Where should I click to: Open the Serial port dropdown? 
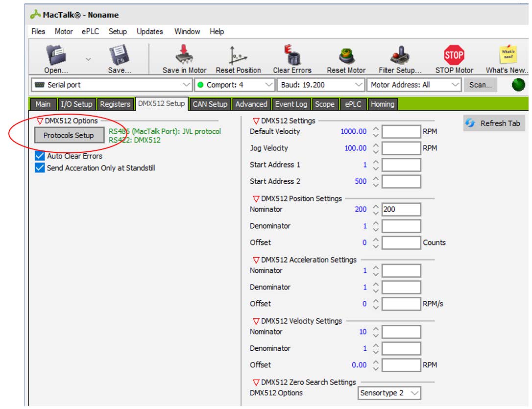(112, 85)
